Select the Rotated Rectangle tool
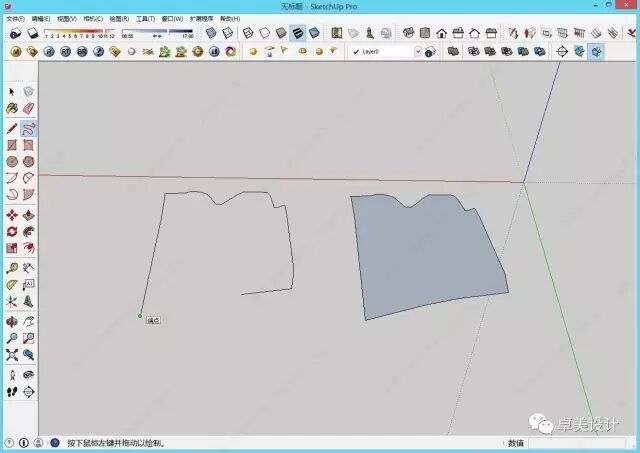The width and height of the screenshot is (640, 453). click(28, 145)
